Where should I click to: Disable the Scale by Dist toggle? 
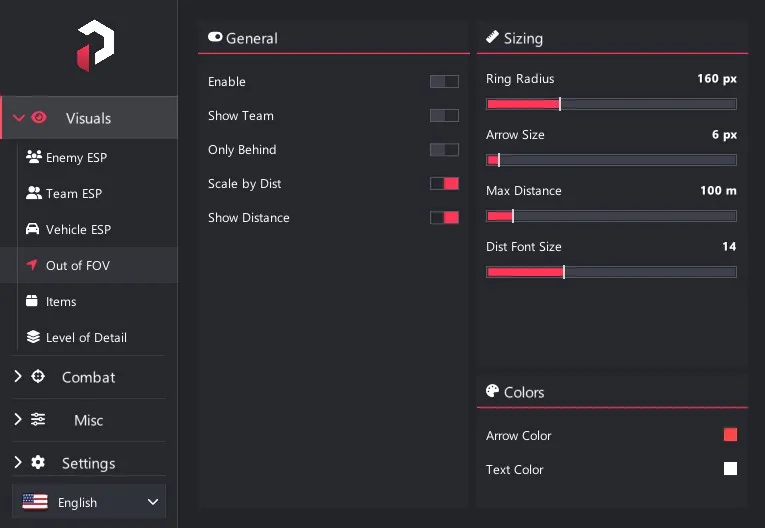(444, 183)
